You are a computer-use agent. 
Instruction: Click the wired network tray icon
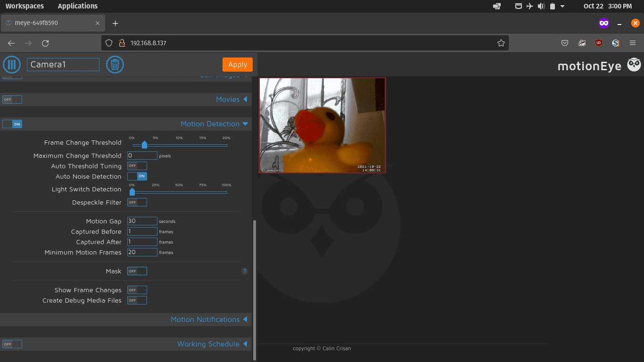[x=519, y=6]
